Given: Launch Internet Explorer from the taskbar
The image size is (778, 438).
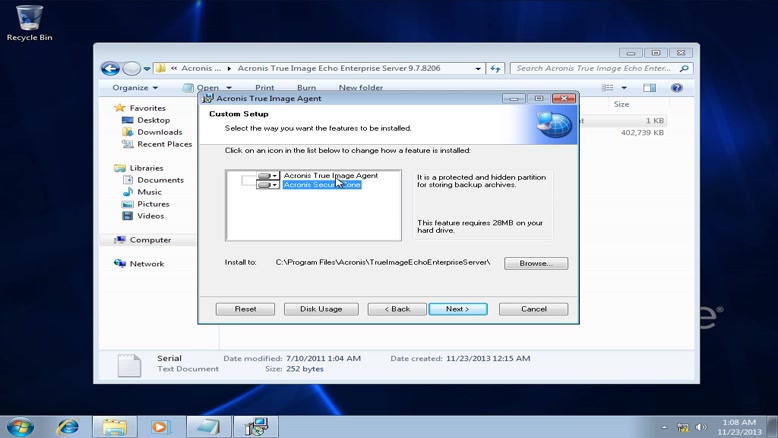Looking at the screenshot, I should pos(67,427).
